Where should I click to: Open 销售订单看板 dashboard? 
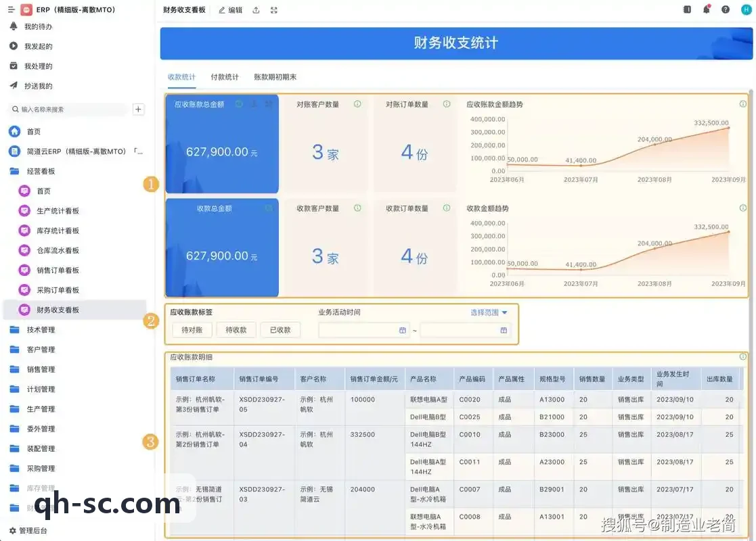pyautogui.click(x=58, y=270)
